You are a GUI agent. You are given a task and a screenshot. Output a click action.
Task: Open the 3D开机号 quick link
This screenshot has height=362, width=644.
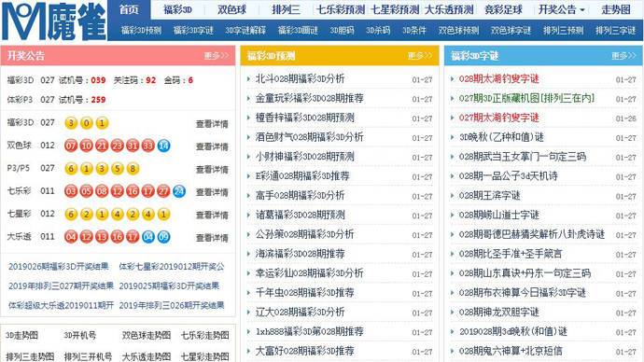[79, 335]
